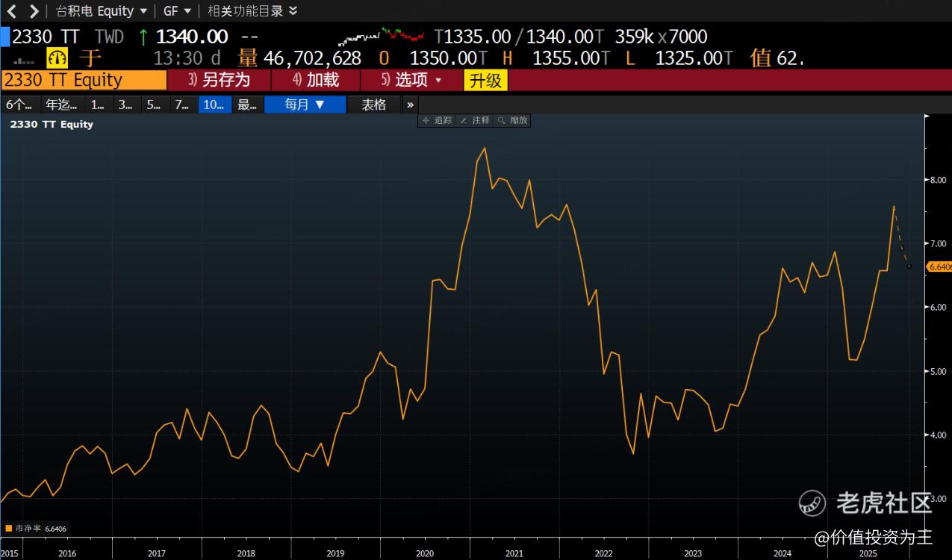Click the high price 1355.00T
The image size is (952, 560).
(x=570, y=58)
